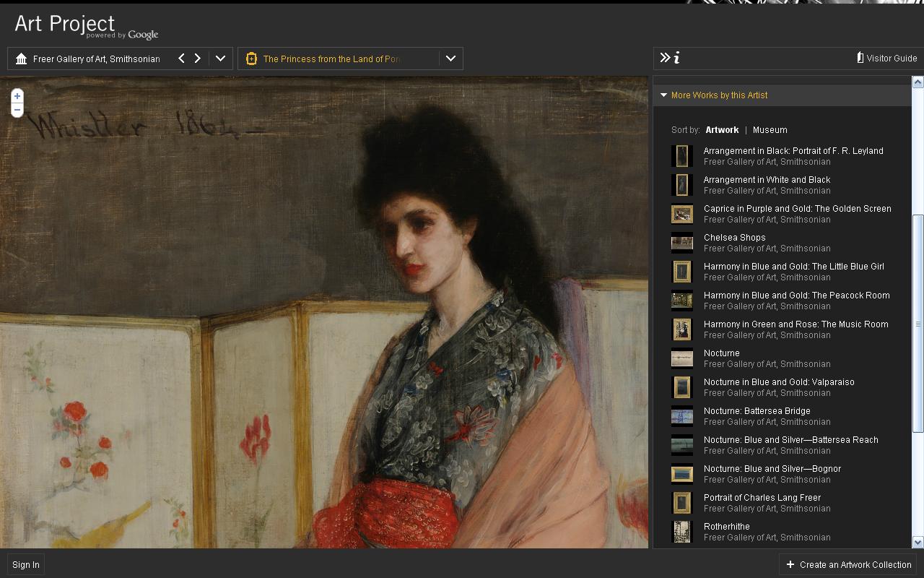Viewport: 924px width, 578px height.
Task: Go to the next museum arrow
Action: pos(198,59)
